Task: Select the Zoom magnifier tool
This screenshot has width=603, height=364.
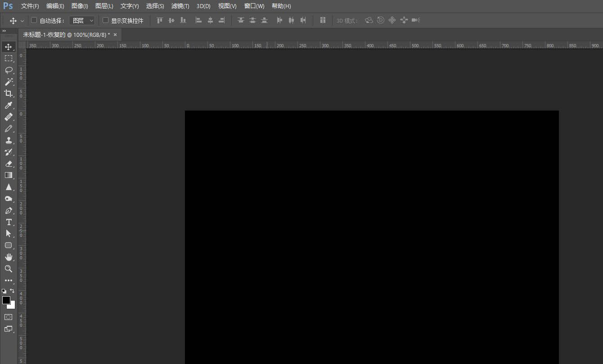Action: click(x=9, y=269)
